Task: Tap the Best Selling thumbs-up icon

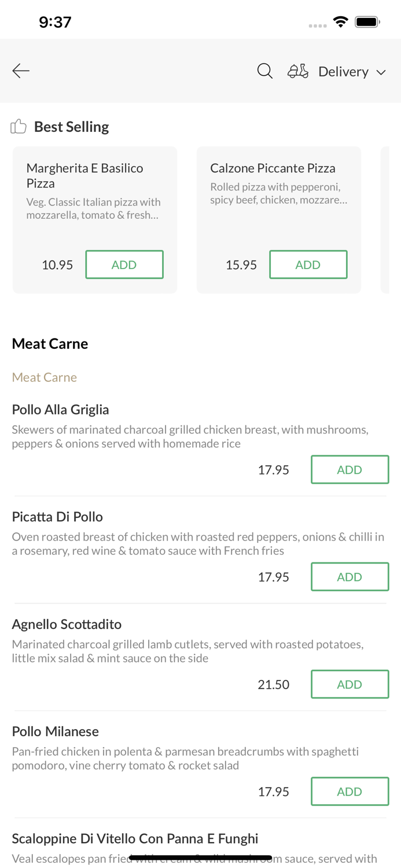Action: [19, 126]
